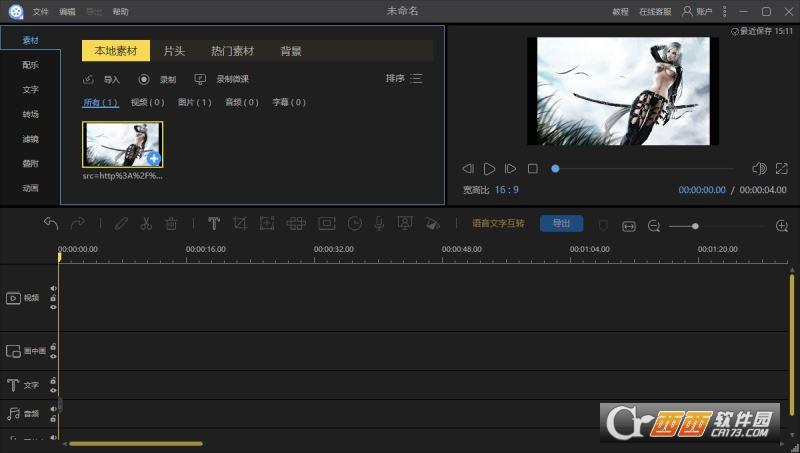
Task: Click the preview volume speaker icon
Action: coord(759,168)
